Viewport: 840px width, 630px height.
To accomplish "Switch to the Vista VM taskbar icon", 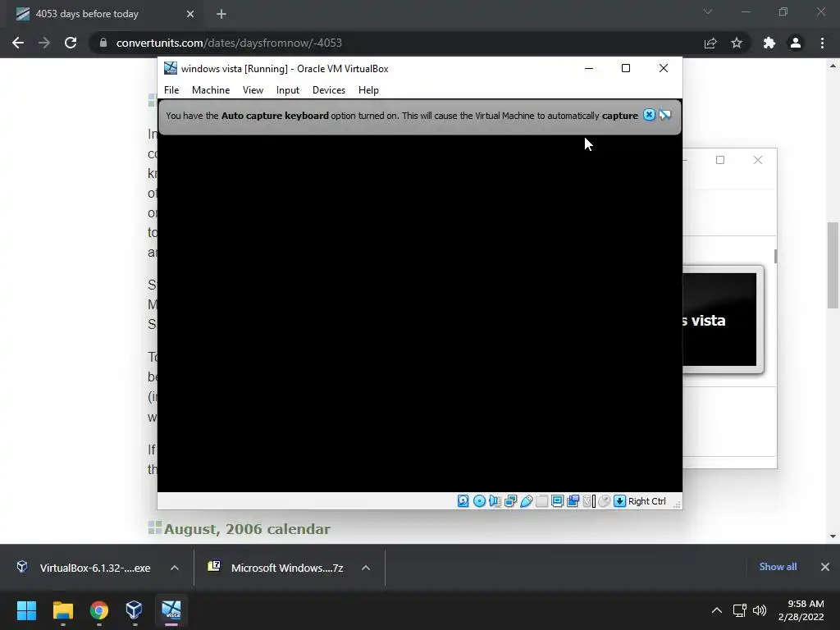I will coord(171,610).
